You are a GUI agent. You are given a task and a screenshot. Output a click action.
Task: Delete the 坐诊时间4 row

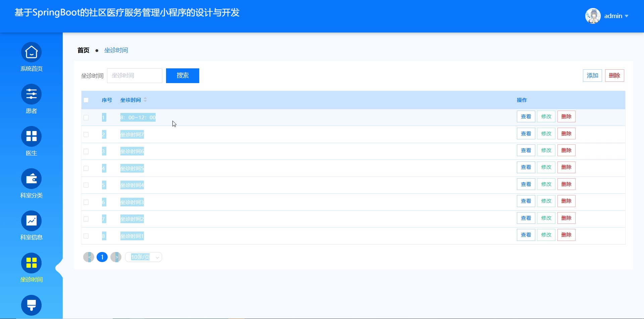pos(567,184)
